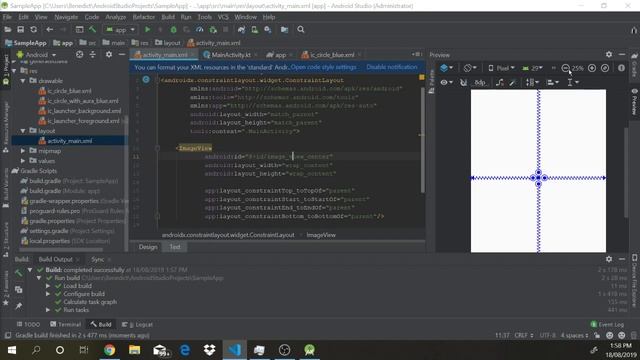The image size is (640, 360).
Task: Open the Align dropdown in preview toolbar
Action: click(x=553, y=82)
